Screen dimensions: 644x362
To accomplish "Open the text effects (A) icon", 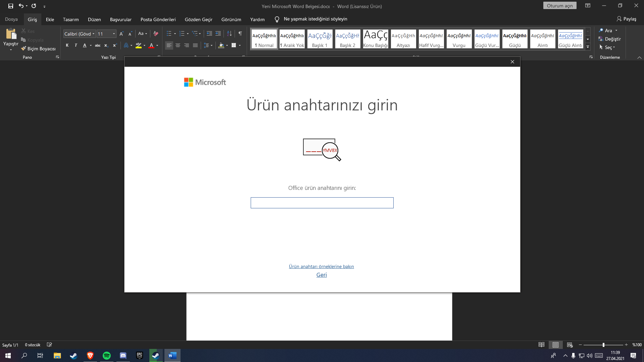I will pyautogui.click(x=126, y=45).
